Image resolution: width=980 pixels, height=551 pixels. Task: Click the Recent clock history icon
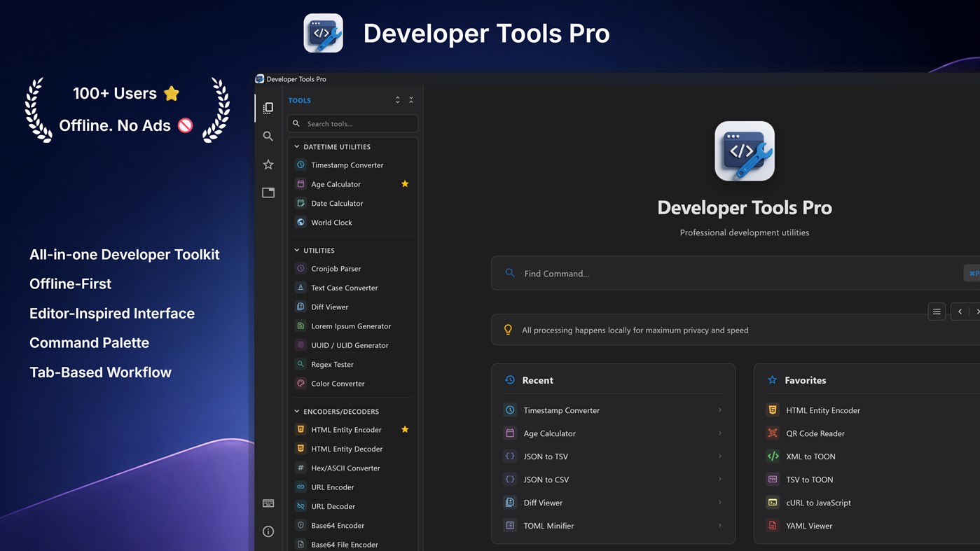(510, 380)
